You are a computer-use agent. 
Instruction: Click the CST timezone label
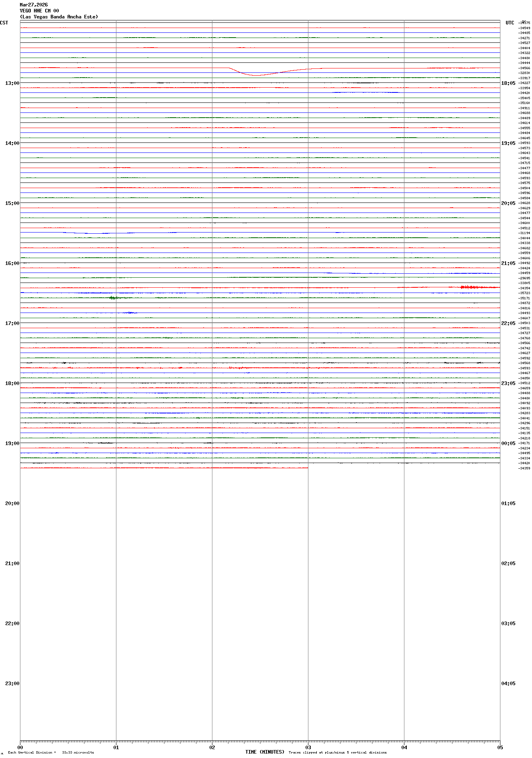(x=4, y=23)
